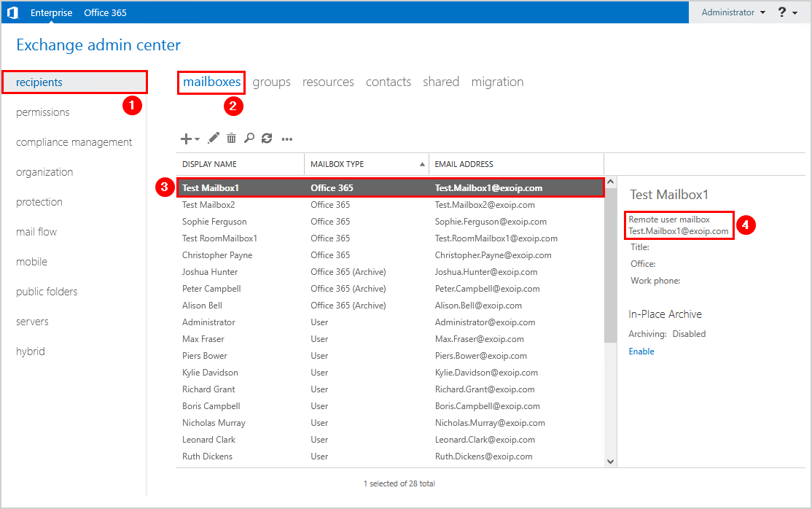Switch to the groups tab
The image size is (812, 509).
tap(271, 82)
